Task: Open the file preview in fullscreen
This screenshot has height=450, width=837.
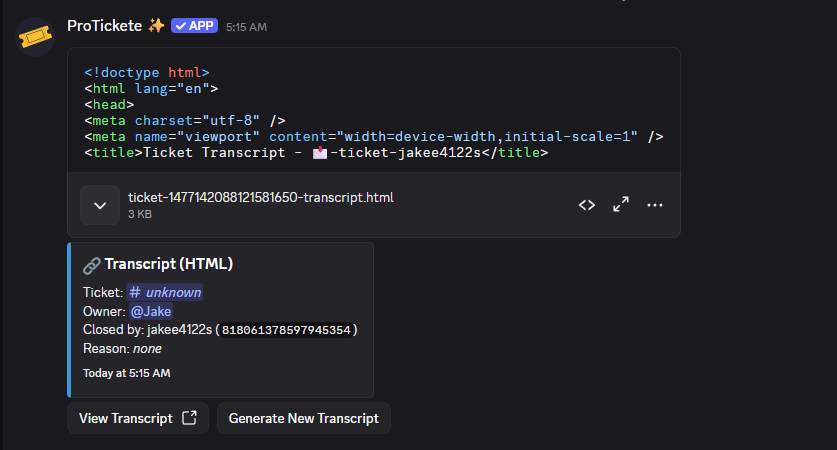Action: tap(621, 205)
